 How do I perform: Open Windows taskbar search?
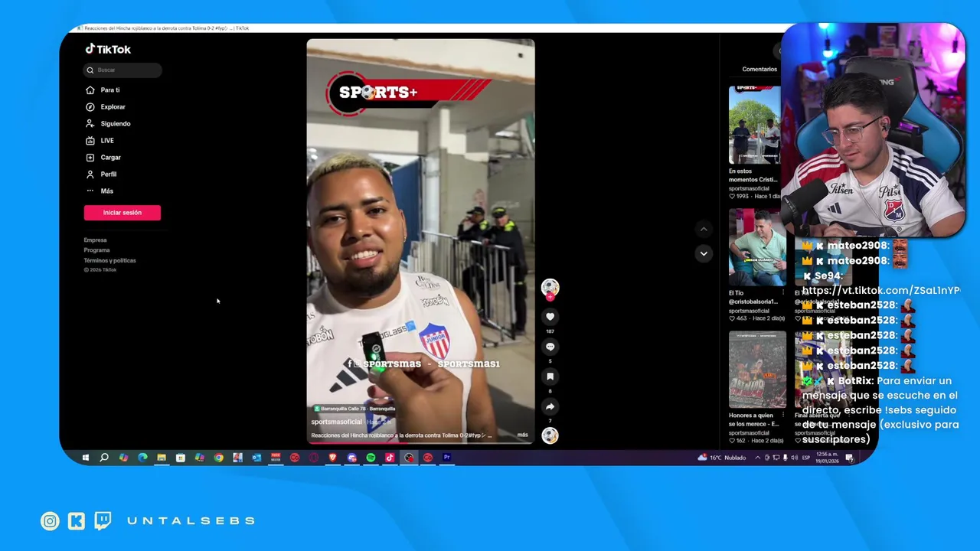coord(104,458)
